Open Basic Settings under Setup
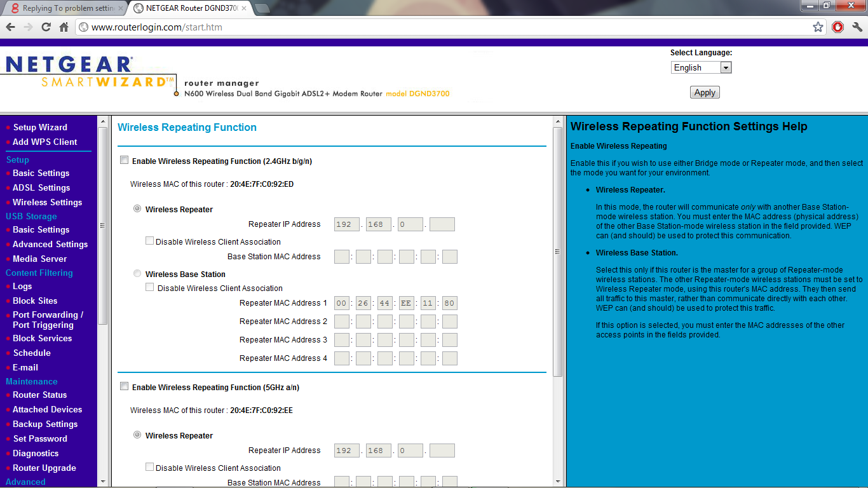Image resolution: width=868 pixels, height=488 pixels. [x=41, y=173]
